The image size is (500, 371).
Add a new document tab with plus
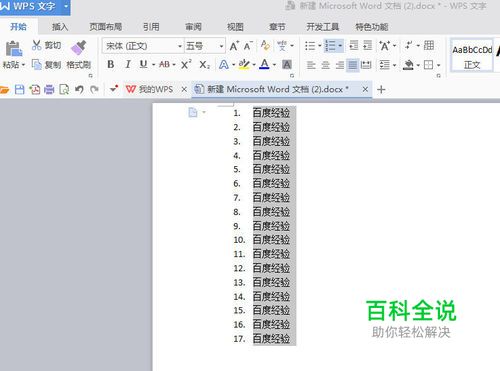coord(381,89)
